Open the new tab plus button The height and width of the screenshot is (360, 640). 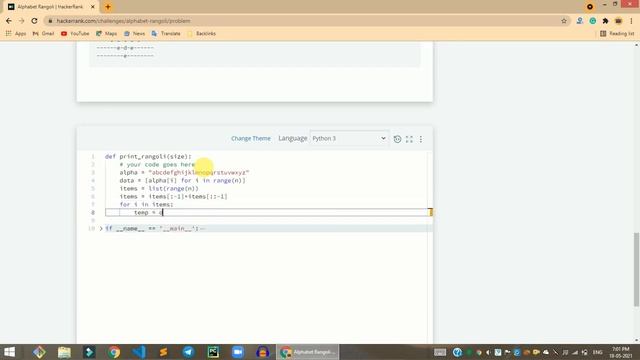[108, 7]
